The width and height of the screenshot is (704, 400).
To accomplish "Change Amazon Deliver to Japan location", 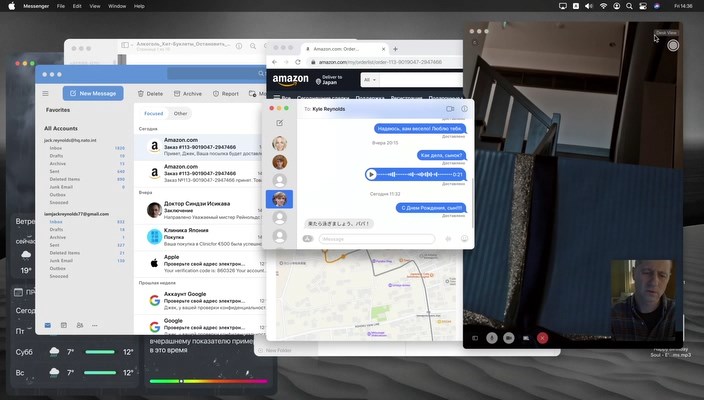I will click(x=329, y=80).
